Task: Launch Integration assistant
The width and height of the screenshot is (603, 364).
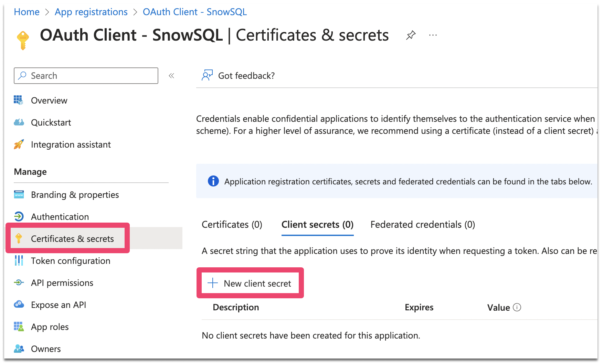Action: point(71,144)
